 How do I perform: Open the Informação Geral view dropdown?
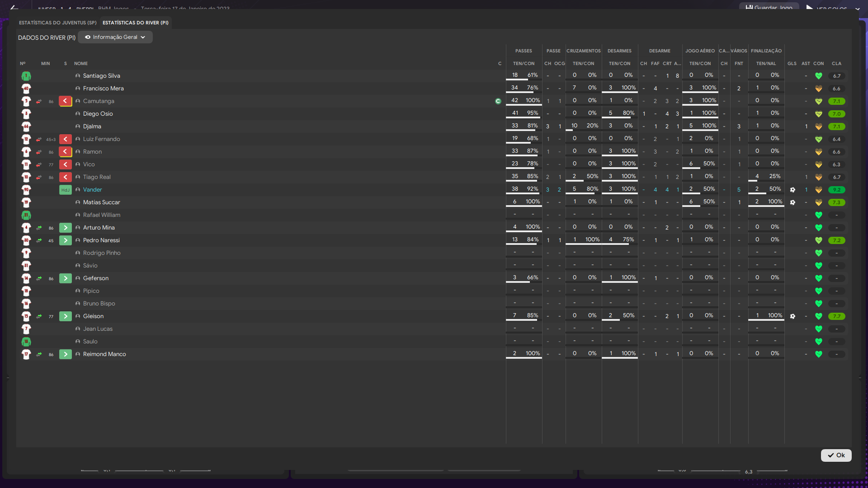tap(115, 37)
